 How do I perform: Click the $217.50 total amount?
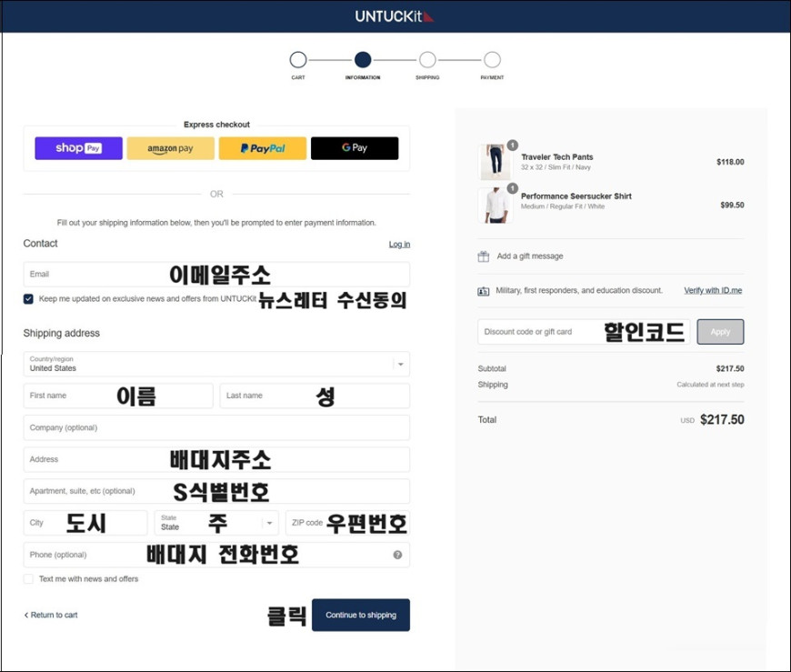(x=722, y=420)
